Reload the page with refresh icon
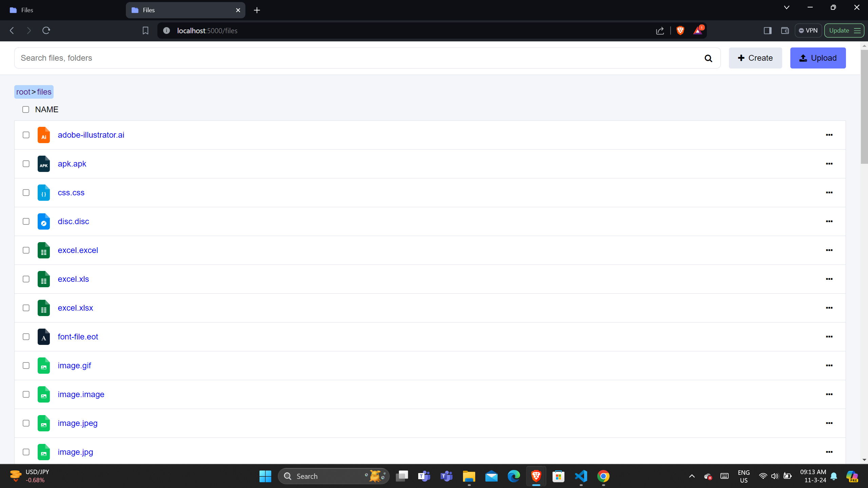The height and width of the screenshot is (488, 868). 46,31
